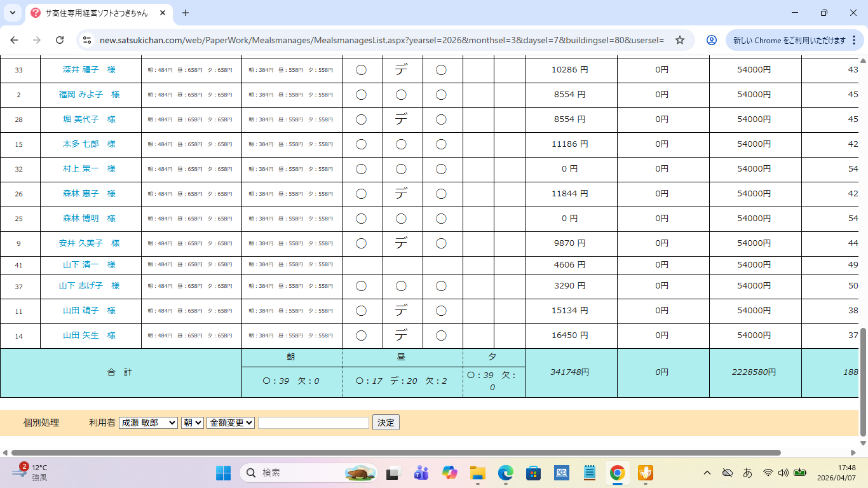The height and width of the screenshot is (488, 868).
Task: Click the horizontal scrollbar below the table
Action: pos(394,453)
